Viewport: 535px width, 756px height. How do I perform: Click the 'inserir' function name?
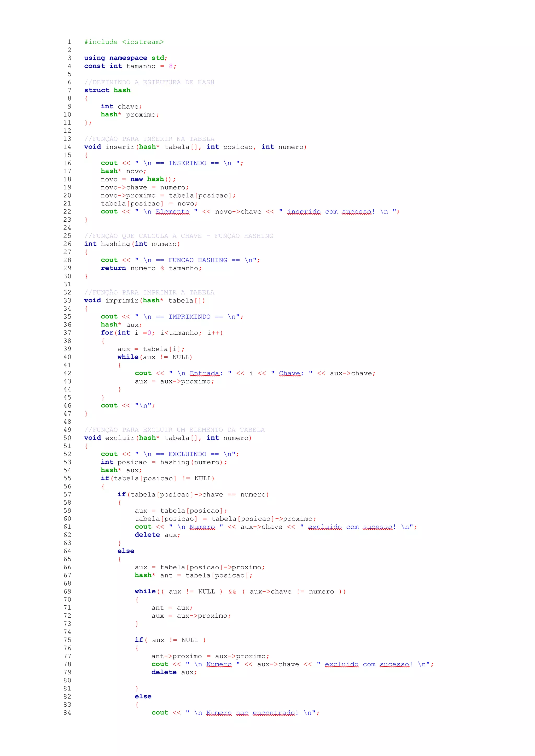(120, 147)
